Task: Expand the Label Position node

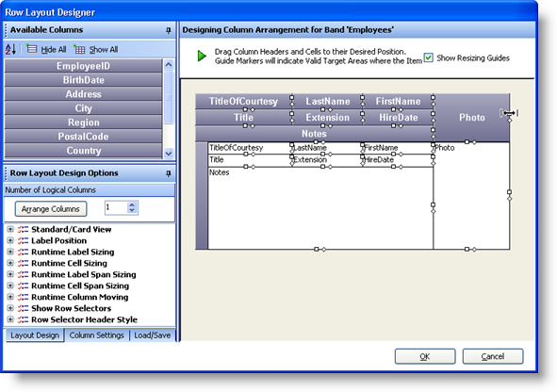Action: (10, 240)
